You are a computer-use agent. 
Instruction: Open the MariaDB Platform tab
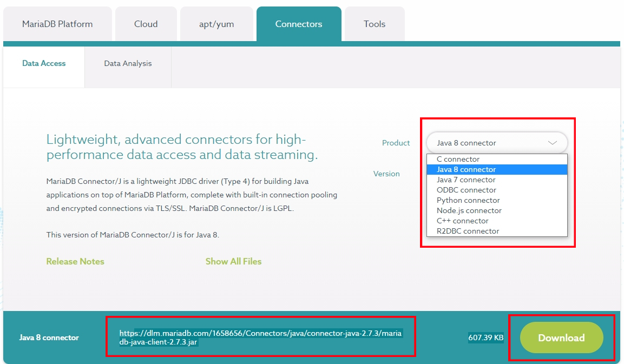coord(57,24)
